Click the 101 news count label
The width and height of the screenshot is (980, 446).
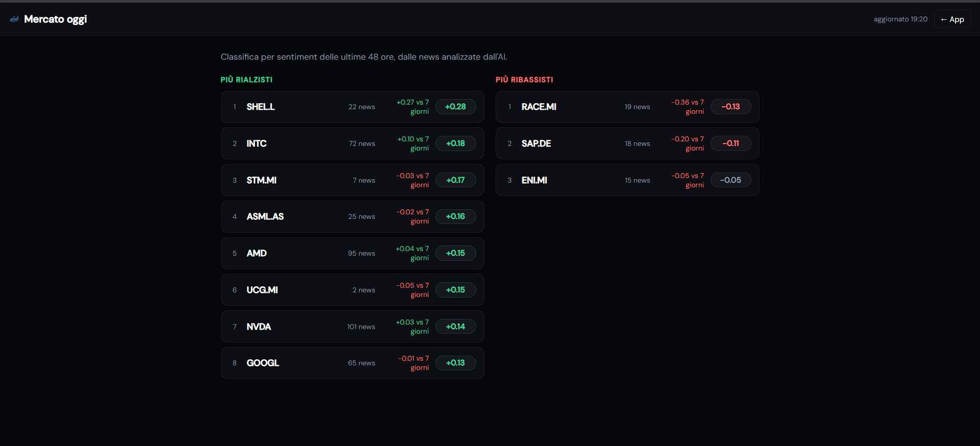click(x=361, y=327)
